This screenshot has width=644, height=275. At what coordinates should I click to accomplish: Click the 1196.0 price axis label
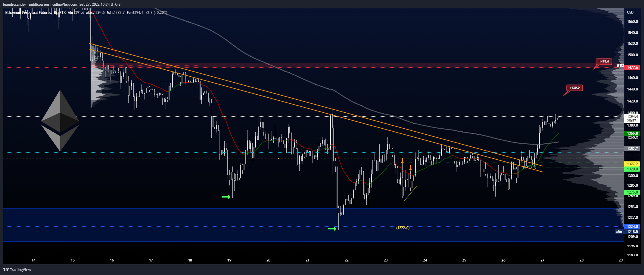[632, 246]
